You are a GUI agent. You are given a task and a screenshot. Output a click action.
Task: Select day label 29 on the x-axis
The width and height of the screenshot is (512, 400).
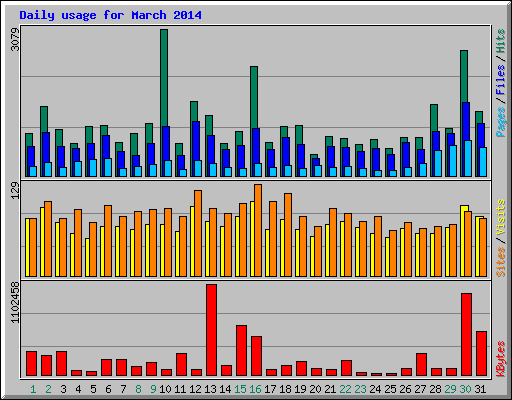[x=450, y=389]
